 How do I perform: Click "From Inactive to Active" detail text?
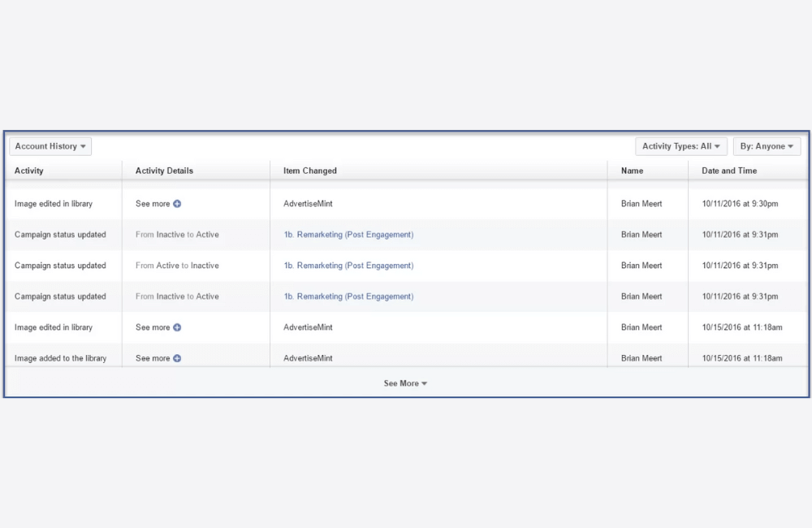coord(176,235)
